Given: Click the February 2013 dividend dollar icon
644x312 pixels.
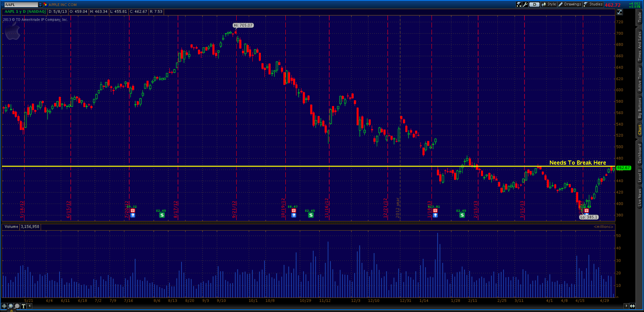Looking at the screenshot, I should (462, 215).
